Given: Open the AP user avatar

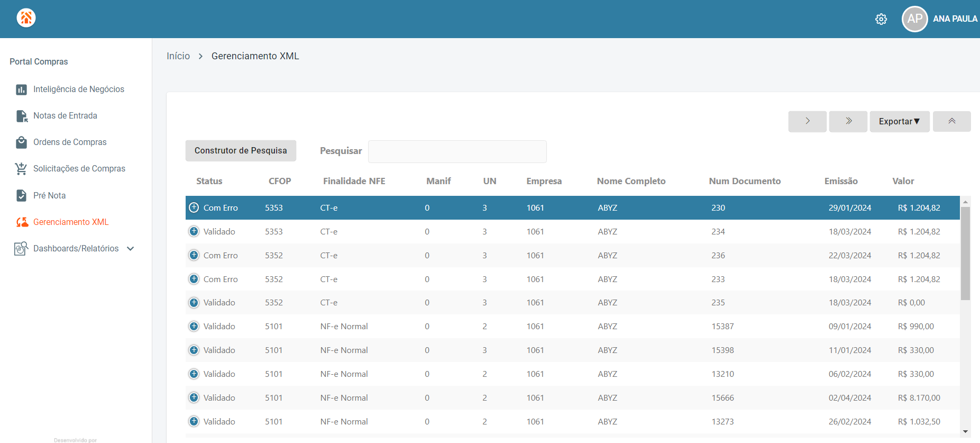Looking at the screenshot, I should [915, 19].
